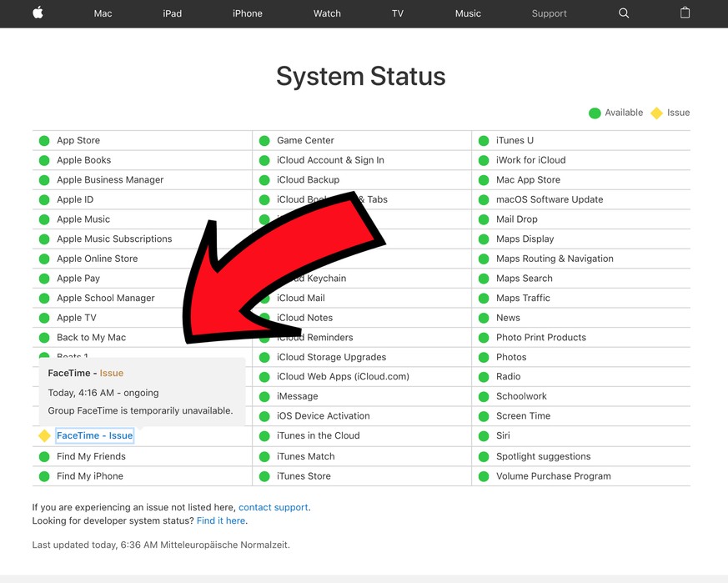Click green status dot beside Apple Books
This screenshot has height=583, width=728.
[x=44, y=160]
